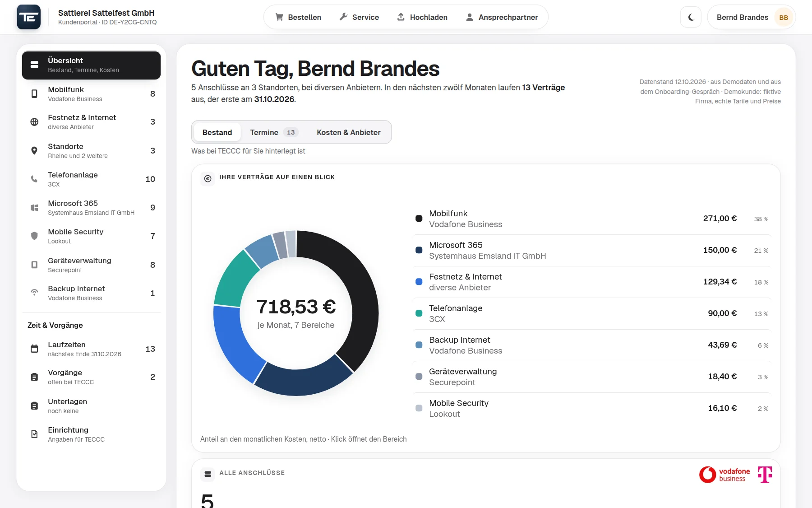The width and height of the screenshot is (812, 508).
Task: Click the Backup Internet wifi icon
Action: pos(34,293)
